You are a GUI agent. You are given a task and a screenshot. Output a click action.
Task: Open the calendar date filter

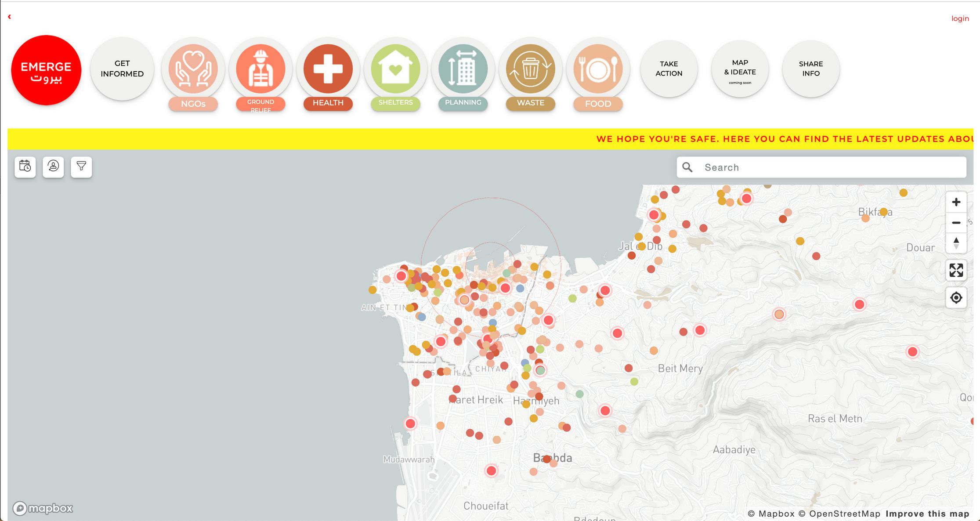(x=25, y=167)
